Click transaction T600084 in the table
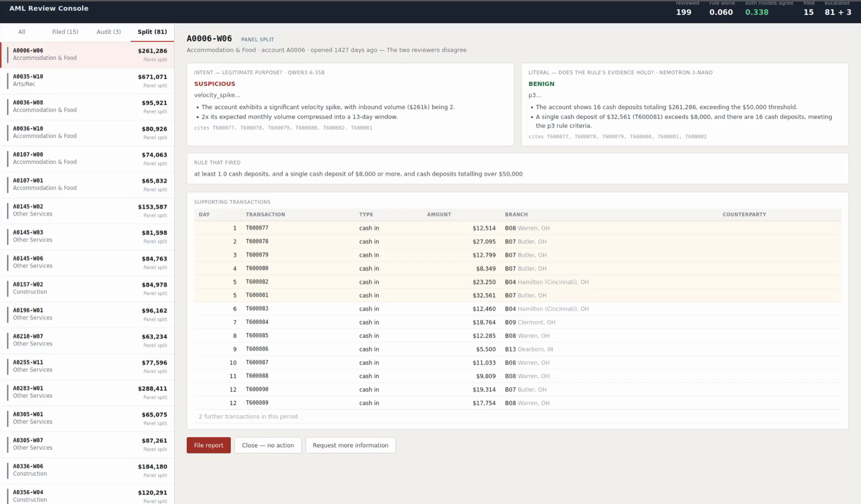This screenshot has height=504, width=861. [518, 322]
